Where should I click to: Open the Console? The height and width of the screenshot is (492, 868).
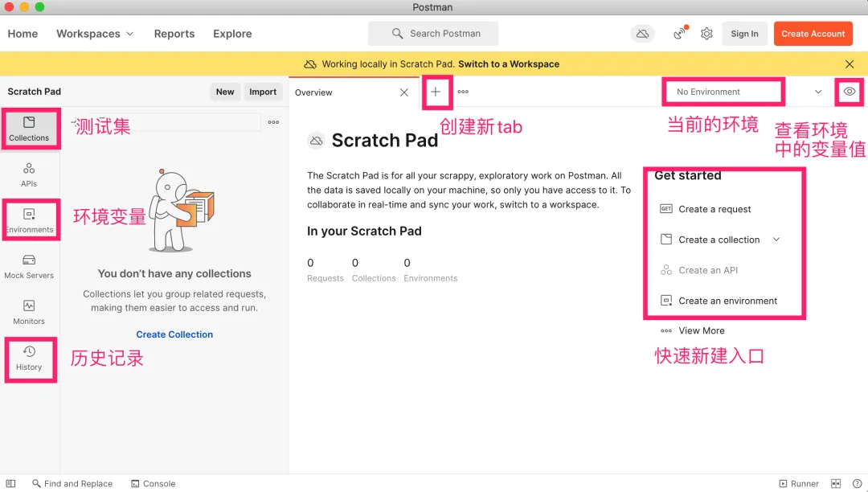[x=154, y=483]
